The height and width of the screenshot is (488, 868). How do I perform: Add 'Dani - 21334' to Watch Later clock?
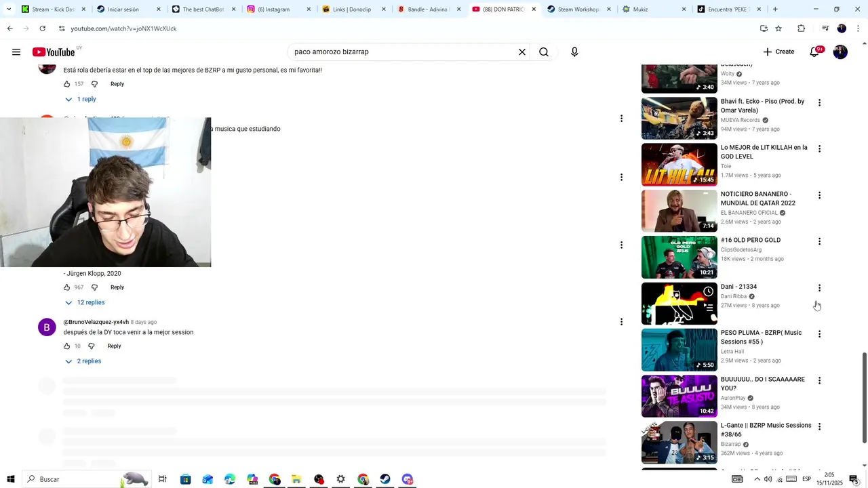(x=708, y=291)
